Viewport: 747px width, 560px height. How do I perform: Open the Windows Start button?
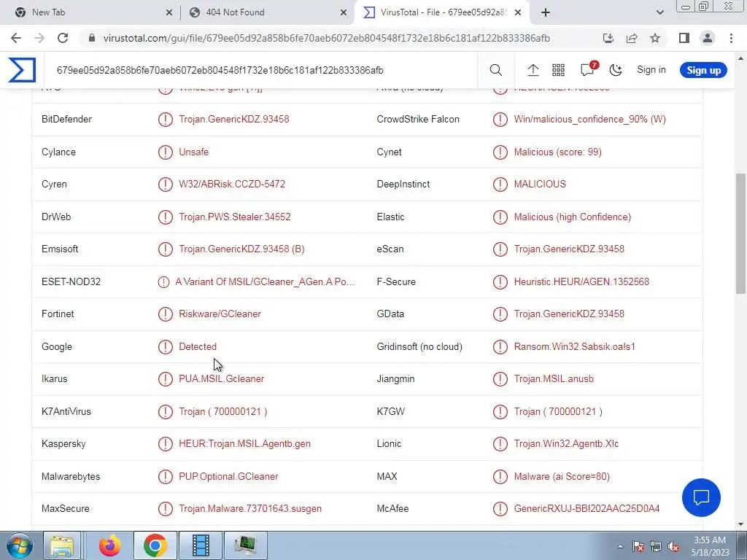pyautogui.click(x=18, y=545)
